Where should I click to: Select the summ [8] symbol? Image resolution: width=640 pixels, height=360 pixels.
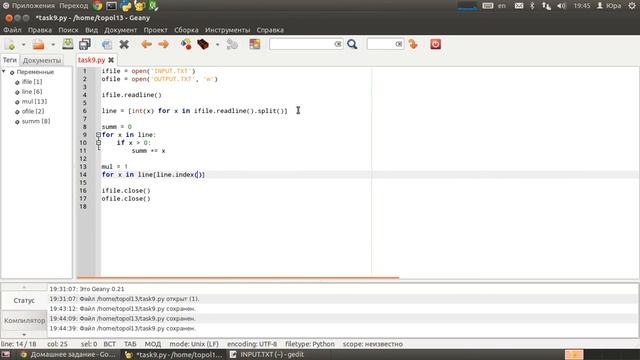click(36, 121)
